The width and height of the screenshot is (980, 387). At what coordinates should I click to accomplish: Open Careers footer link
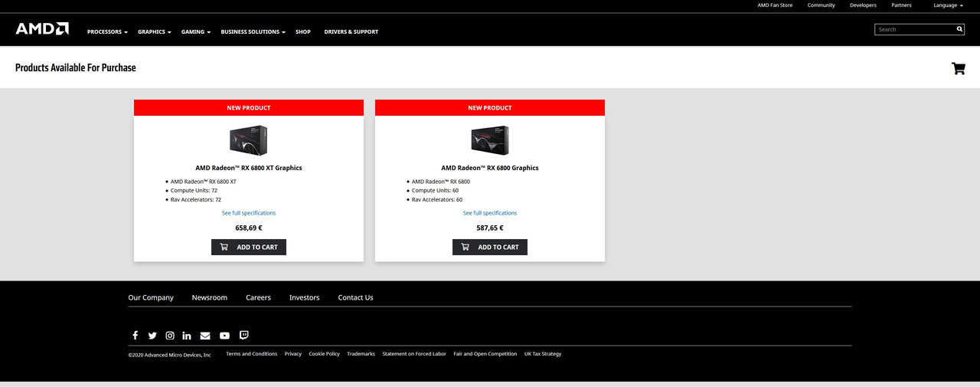258,297
